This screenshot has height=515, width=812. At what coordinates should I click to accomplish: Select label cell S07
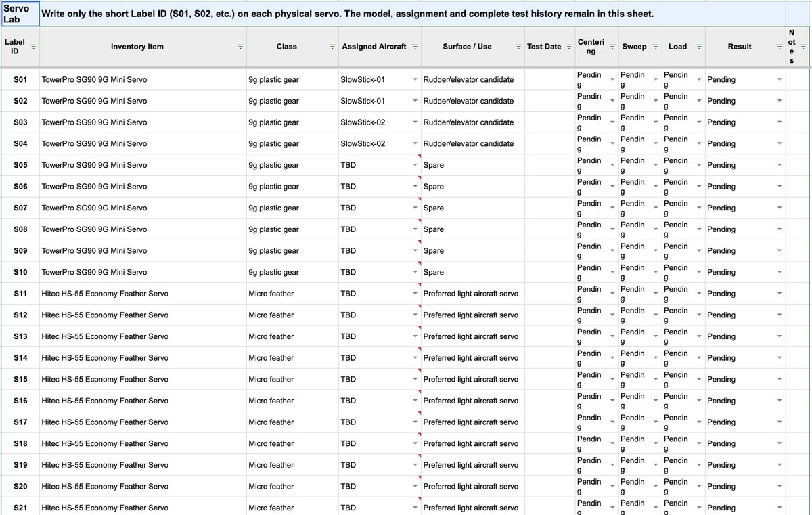point(20,208)
